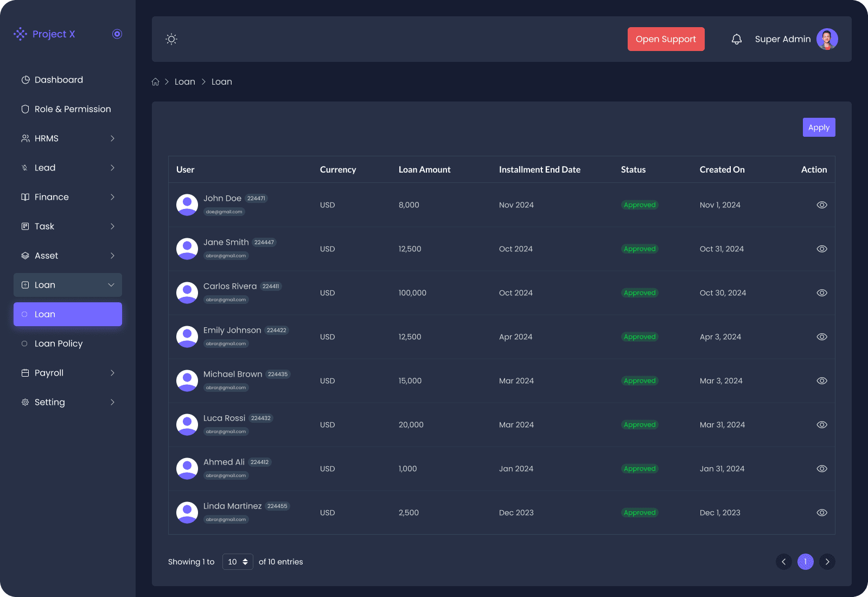Click the Role & Permission shield icon
Viewport: 868px width, 597px height.
point(25,109)
